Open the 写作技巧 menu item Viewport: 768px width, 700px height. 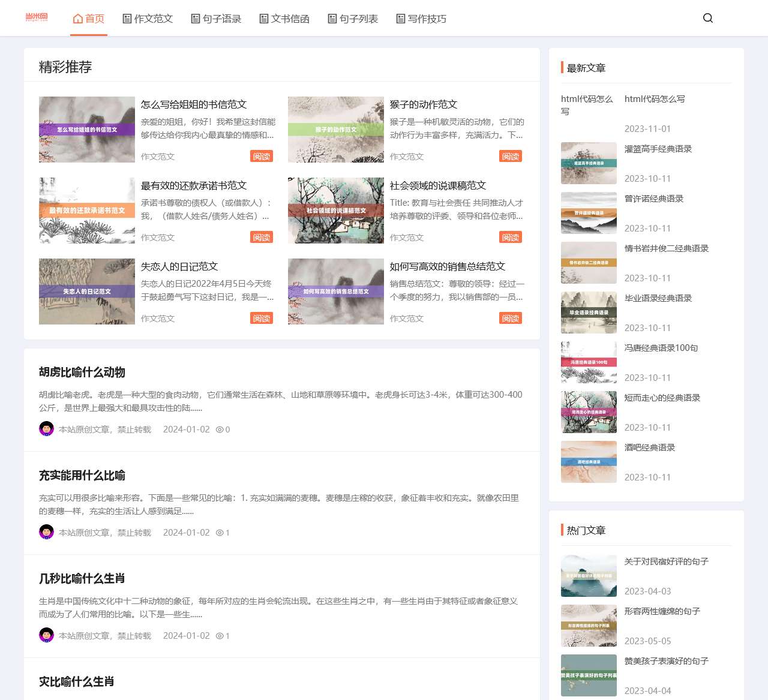[421, 19]
